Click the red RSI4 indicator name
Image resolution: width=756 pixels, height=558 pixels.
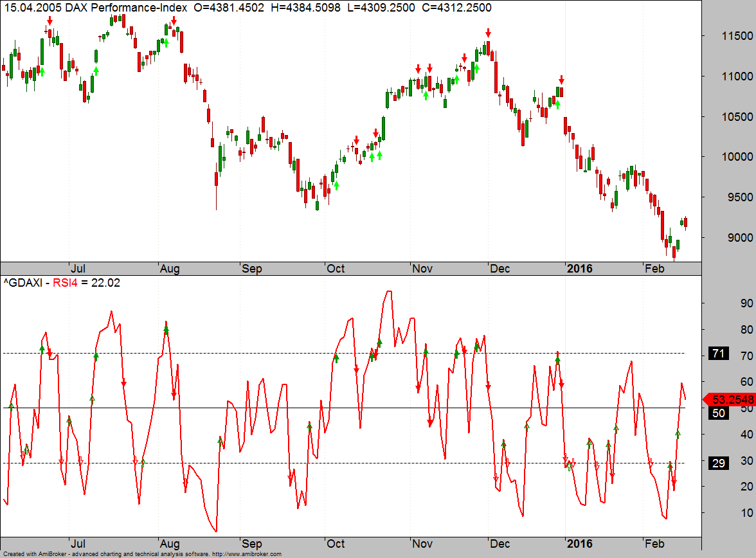point(65,283)
